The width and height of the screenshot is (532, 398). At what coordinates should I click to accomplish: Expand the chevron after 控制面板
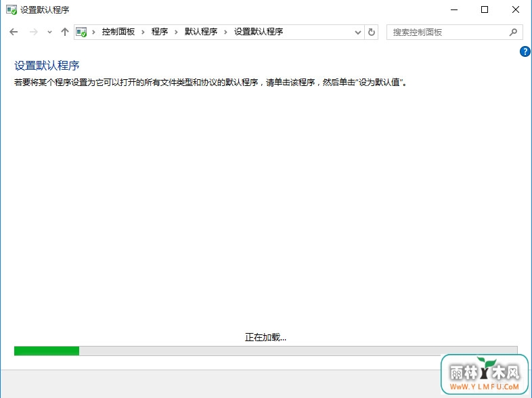143,32
